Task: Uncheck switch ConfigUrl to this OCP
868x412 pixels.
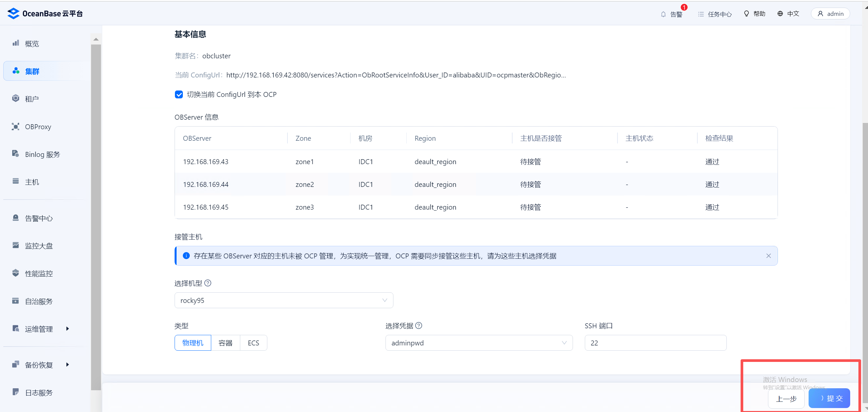Action: [x=179, y=95]
